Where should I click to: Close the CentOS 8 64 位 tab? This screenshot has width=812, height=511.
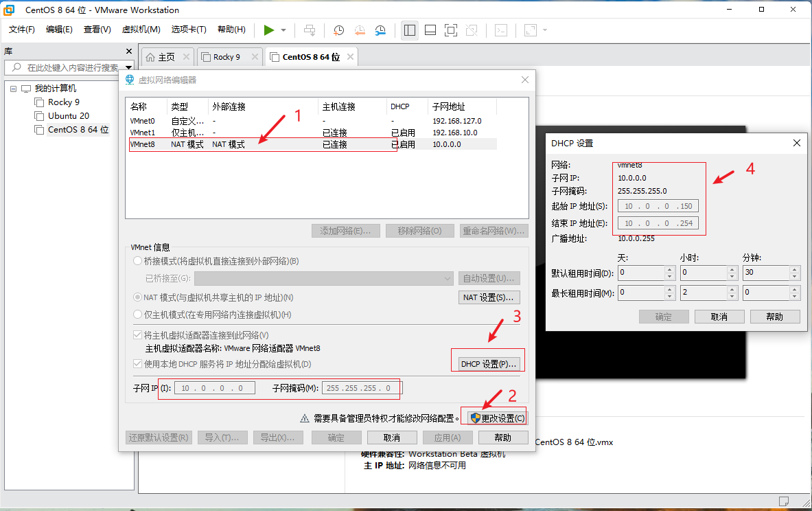351,57
